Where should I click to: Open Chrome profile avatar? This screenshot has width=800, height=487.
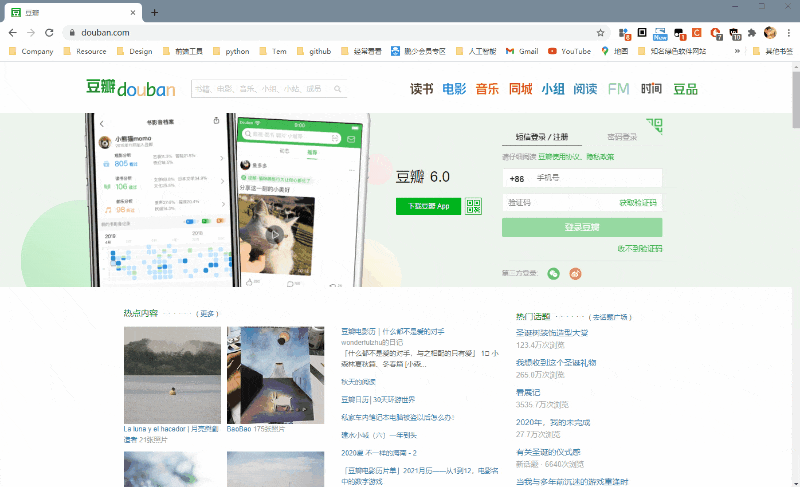pyautogui.click(x=770, y=33)
